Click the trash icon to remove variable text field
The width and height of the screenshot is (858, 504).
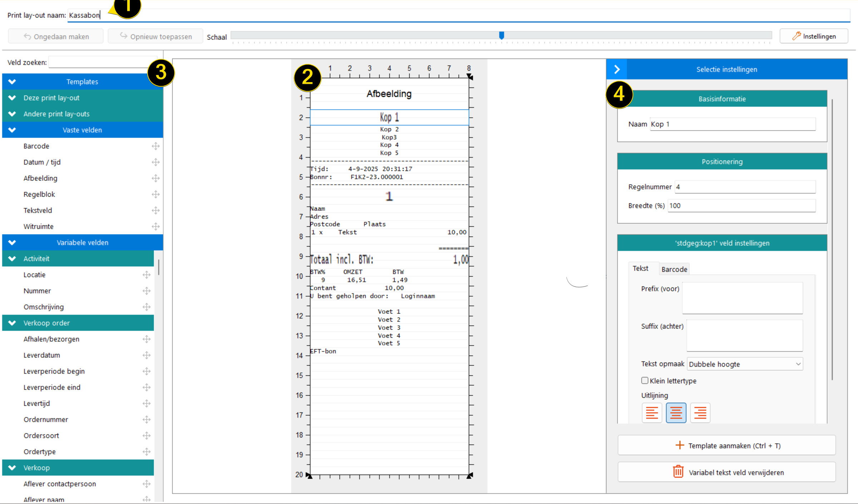coord(678,472)
